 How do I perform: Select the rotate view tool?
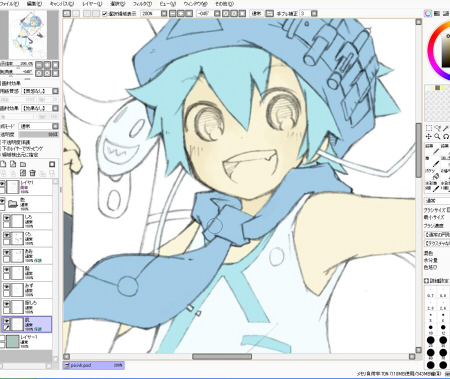(446, 136)
